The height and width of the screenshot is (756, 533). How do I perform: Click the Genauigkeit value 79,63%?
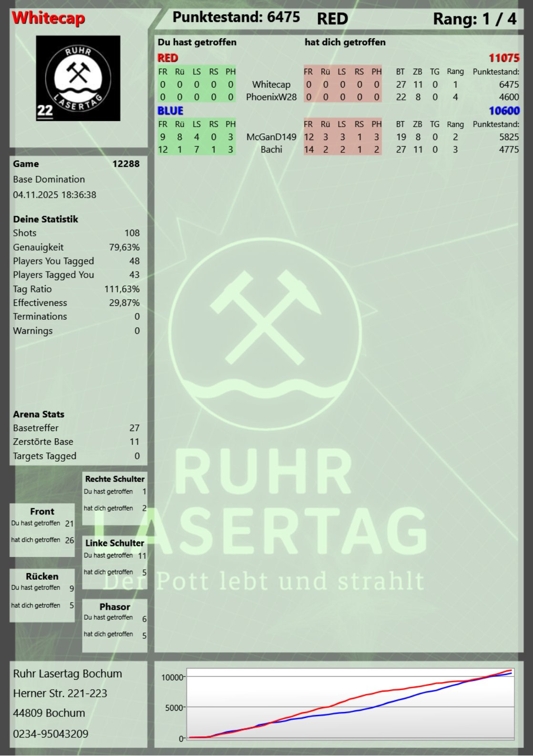point(124,247)
